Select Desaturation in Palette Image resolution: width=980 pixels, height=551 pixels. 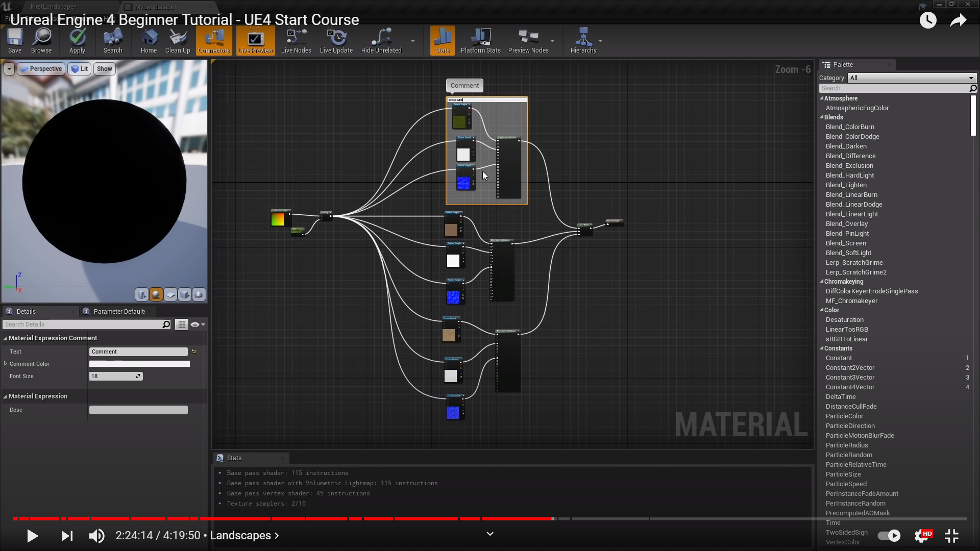tap(845, 320)
